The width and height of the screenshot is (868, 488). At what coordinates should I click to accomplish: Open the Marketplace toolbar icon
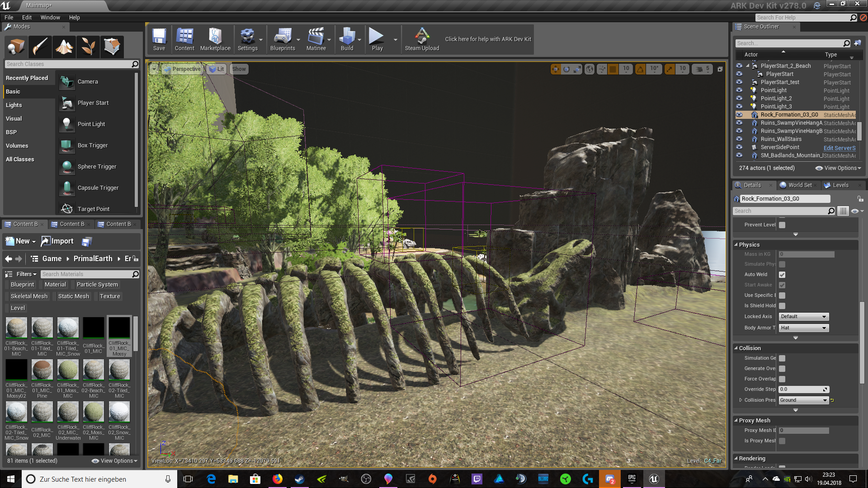215,39
